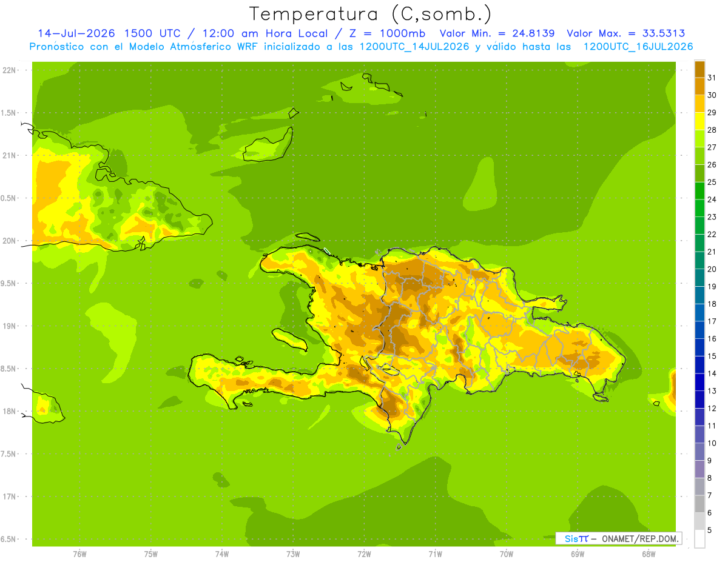Click the '68W' longitude label
This screenshot has height=562, width=728.
[x=649, y=554]
